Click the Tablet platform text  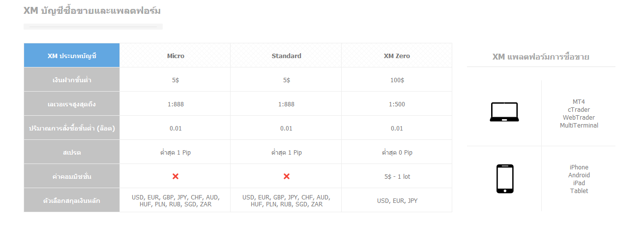pos(579,191)
